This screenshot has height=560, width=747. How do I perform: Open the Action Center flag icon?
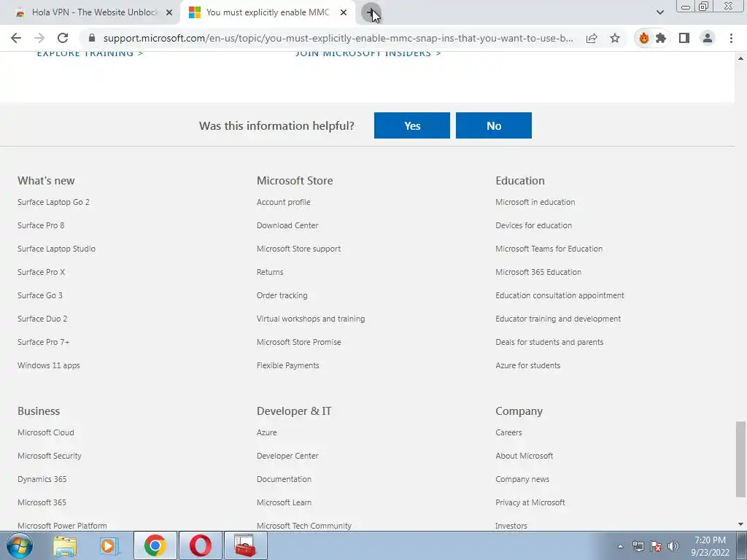click(x=656, y=546)
